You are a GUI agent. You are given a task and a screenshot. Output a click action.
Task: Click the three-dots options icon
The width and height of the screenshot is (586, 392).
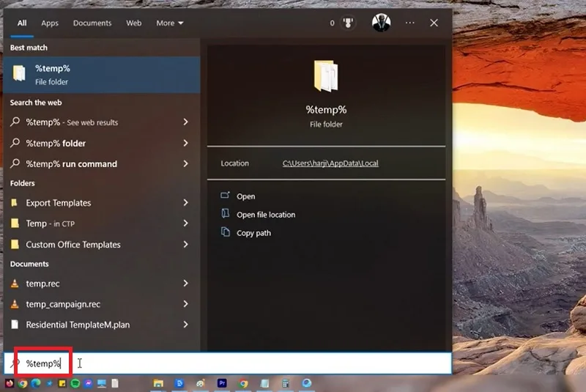point(410,23)
